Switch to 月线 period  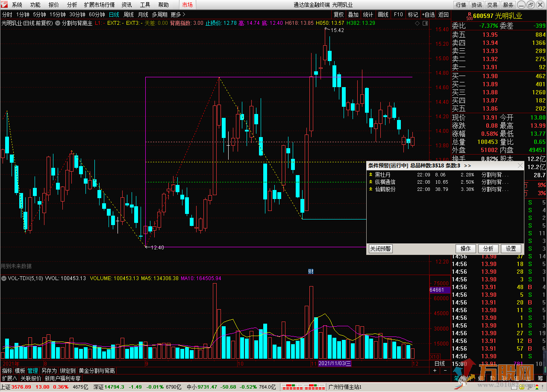(143, 15)
